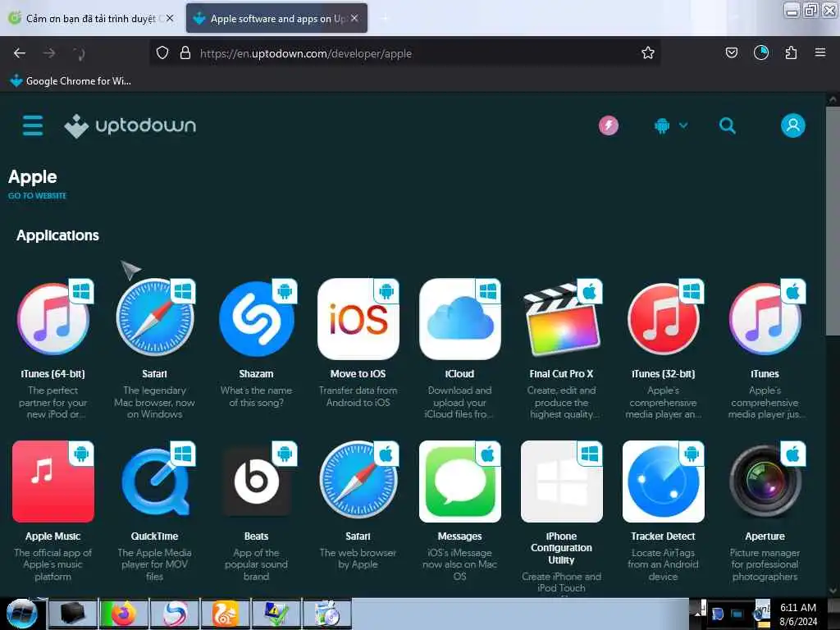This screenshot has height=630, width=840.
Task: Open the QuickTime app icon
Action: coord(155,481)
